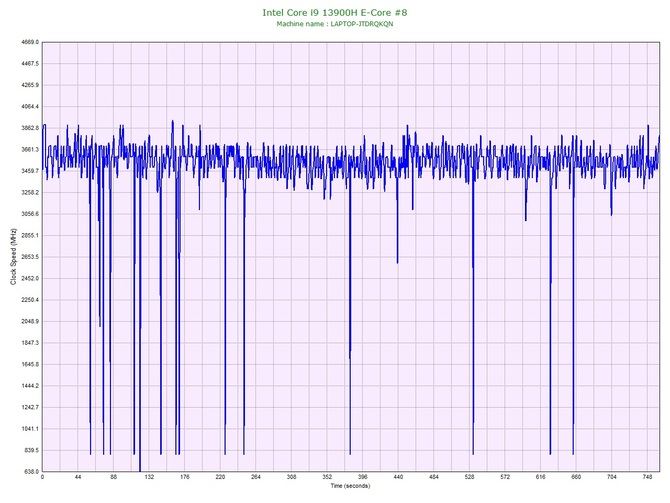Click the '352' x-axis tick label
670x503 pixels.
pyautogui.click(x=327, y=477)
